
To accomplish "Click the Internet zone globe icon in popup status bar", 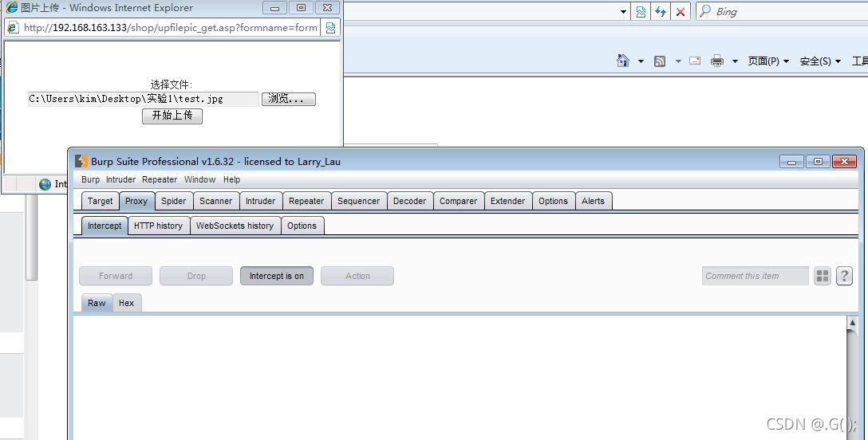I will pyautogui.click(x=45, y=184).
